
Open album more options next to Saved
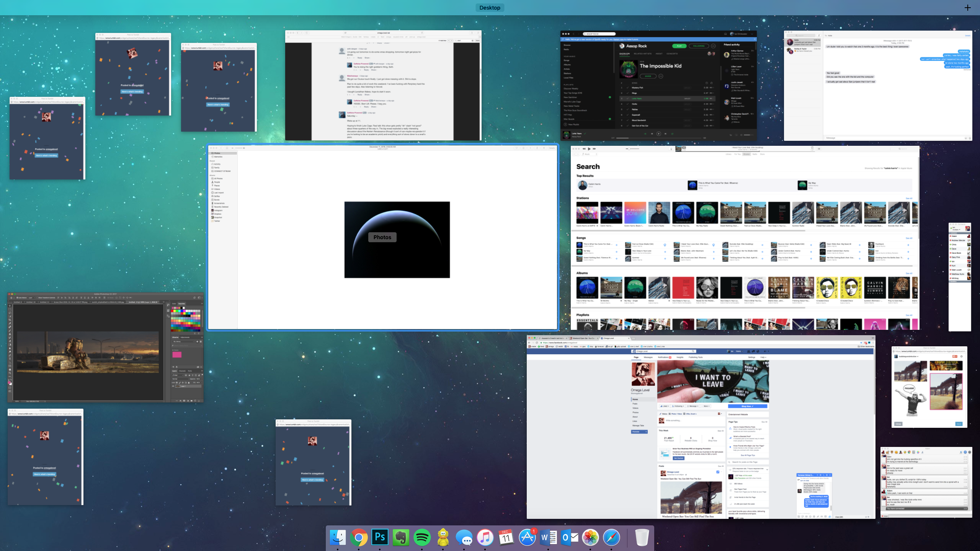661,76
